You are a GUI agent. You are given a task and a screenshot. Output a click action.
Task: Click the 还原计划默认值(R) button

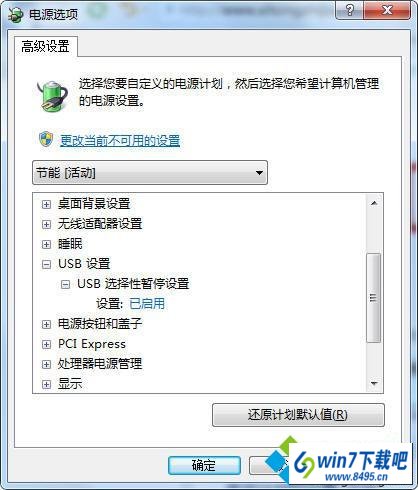click(x=298, y=415)
